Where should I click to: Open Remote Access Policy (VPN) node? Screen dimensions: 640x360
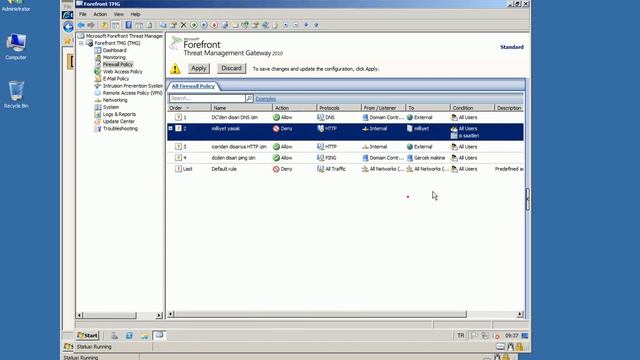(133, 93)
